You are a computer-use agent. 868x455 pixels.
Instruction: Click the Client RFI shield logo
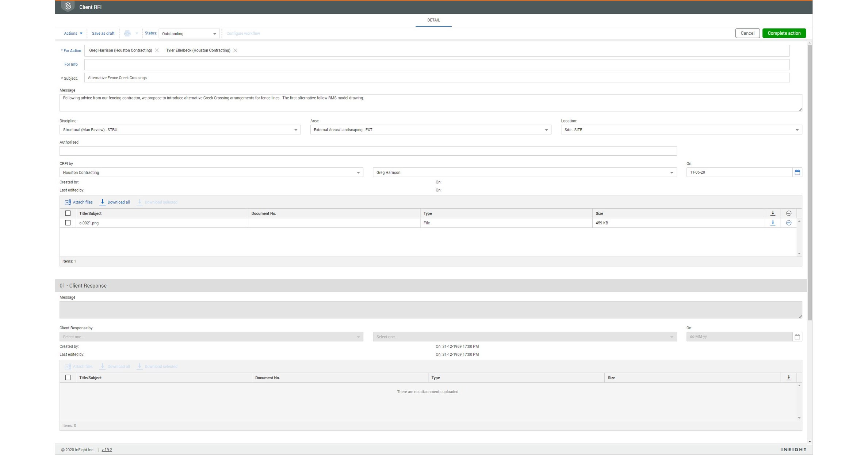(68, 6)
